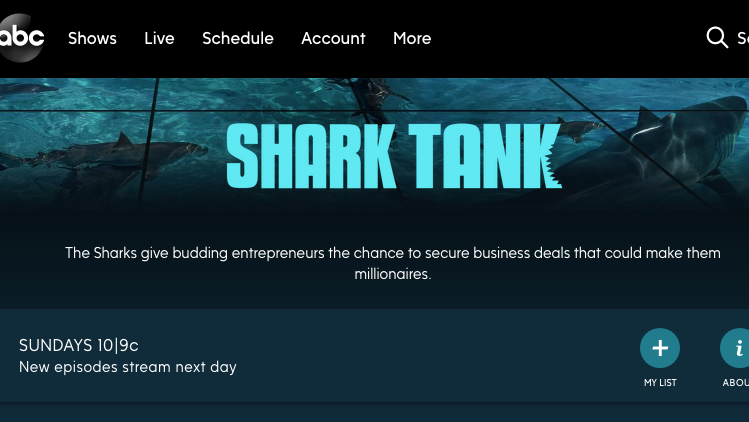Add Shark Tank with the plus icon
The height and width of the screenshot is (422, 749).
point(660,348)
